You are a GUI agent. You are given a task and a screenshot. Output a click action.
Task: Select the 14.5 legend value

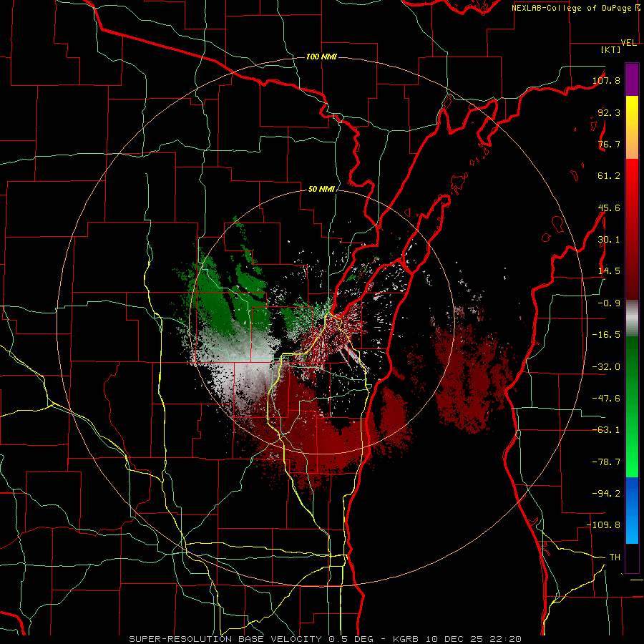pos(609,271)
